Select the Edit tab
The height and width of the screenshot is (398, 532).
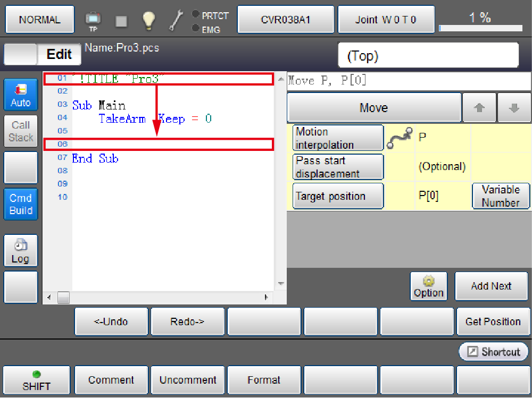(x=59, y=54)
